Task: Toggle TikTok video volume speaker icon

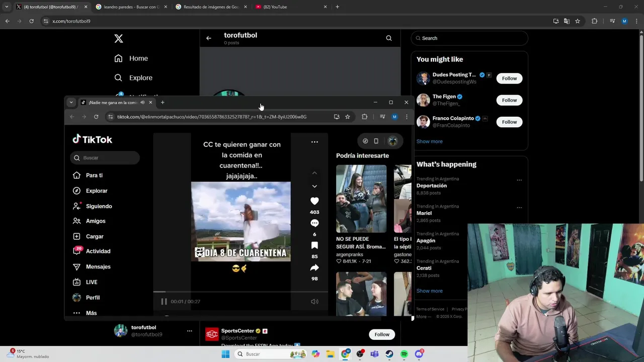Action: pos(314,302)
